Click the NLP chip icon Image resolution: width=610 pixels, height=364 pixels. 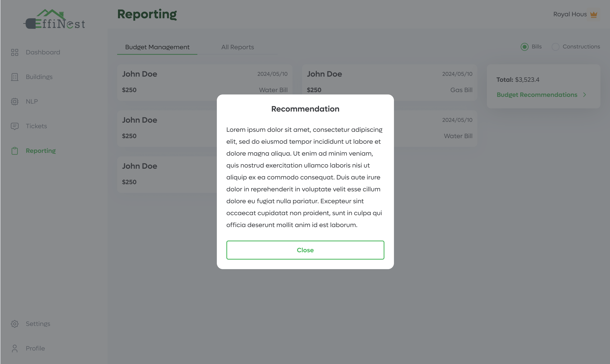(x=15, y=101)
